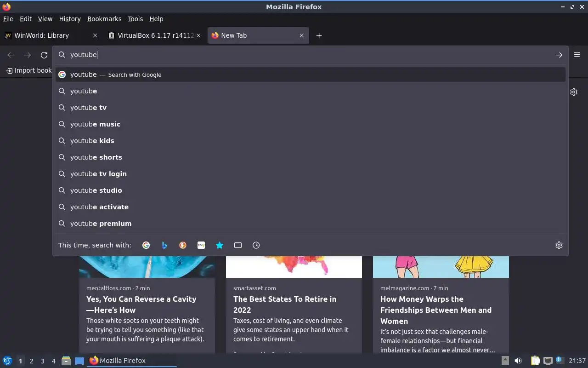
Task: Select the New Tab tab
Action: click(258, 35)
